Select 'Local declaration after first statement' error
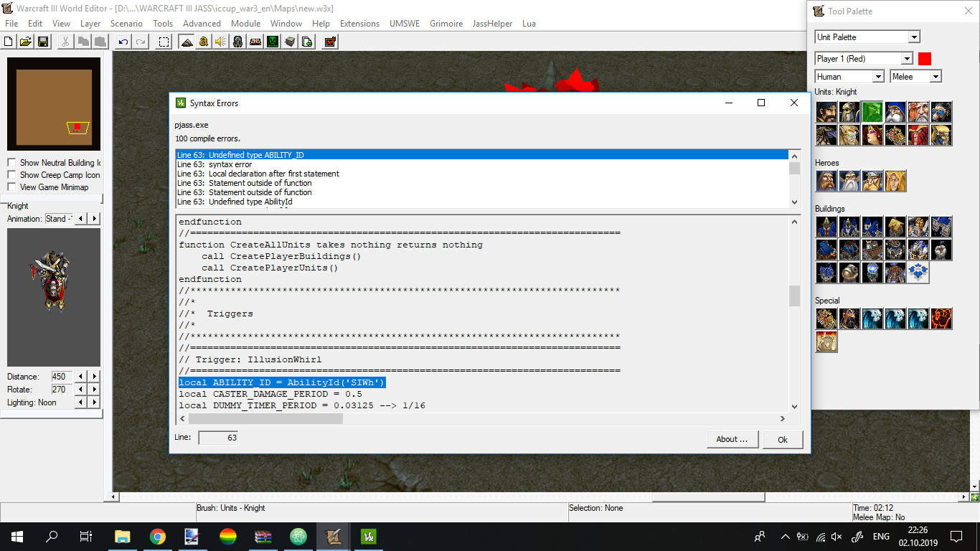The width and height of the screenshot is (980, 551). (482, 174)
